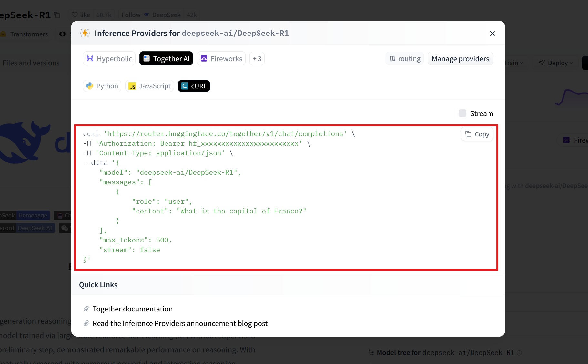
Task: Click the JS logo icon
Action: 132,86
